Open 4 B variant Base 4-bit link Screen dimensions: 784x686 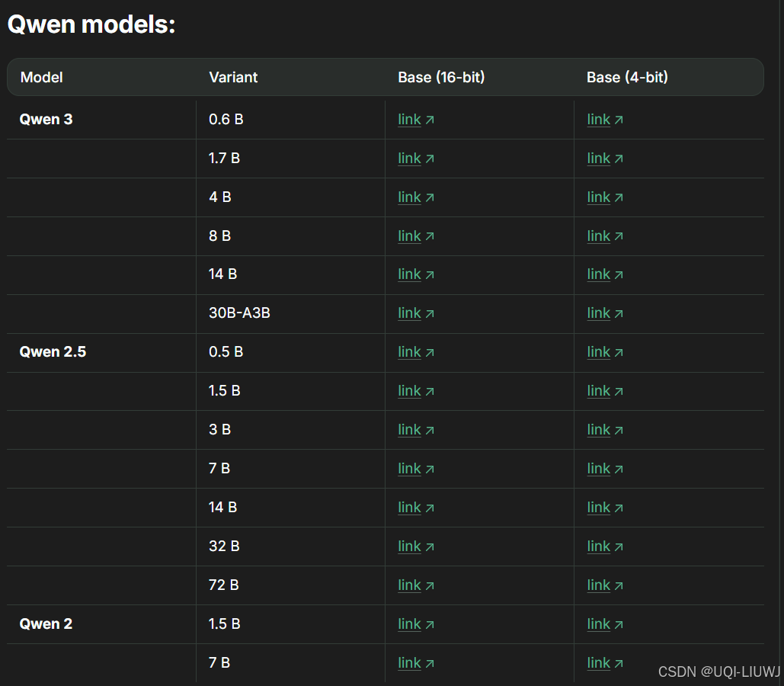tap(604, 197)
